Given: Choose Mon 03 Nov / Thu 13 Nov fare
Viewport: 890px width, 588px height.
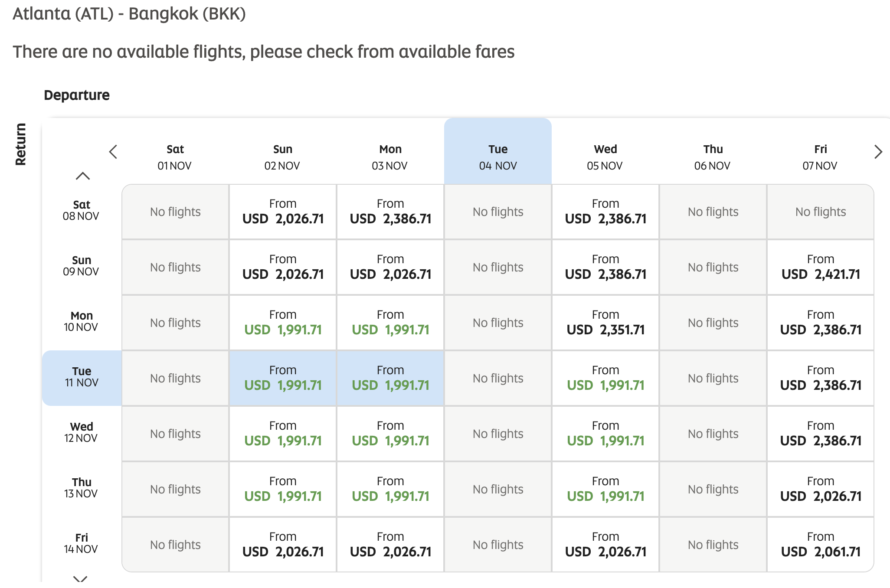Looking at the screenshot, I should tap(390, 489).
